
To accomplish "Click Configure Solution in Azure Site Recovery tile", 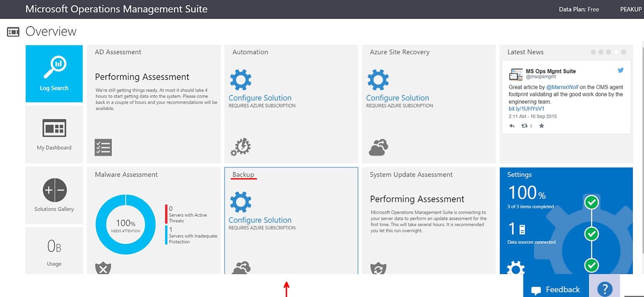I will [398, 98].
